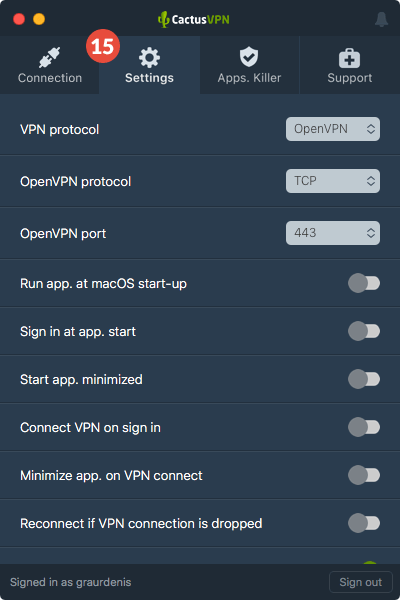Click the Apps. Killer shield icon
Viewport: 400px width, 600px height.
click(249, 57)
